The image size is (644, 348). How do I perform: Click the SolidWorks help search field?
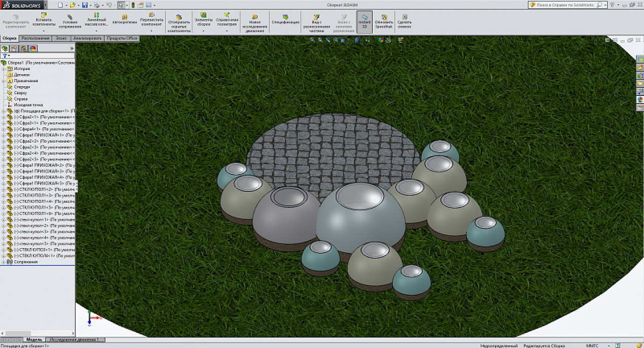[562, 5]
